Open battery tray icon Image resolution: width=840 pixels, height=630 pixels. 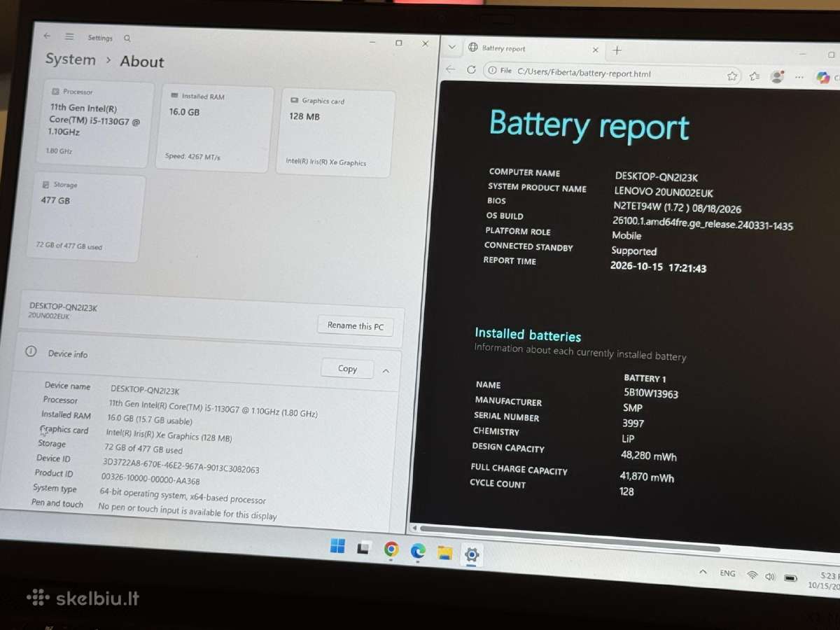(791, 578)
